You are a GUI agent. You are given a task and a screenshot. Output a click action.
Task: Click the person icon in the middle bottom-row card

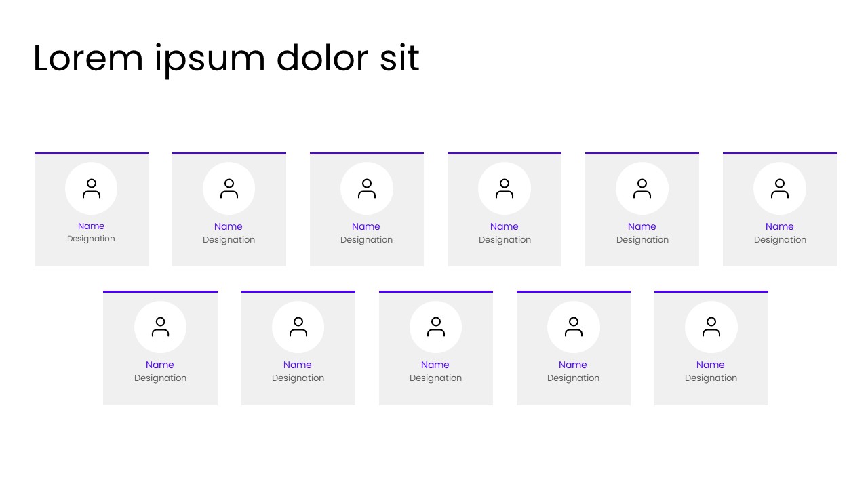[436, 327]
